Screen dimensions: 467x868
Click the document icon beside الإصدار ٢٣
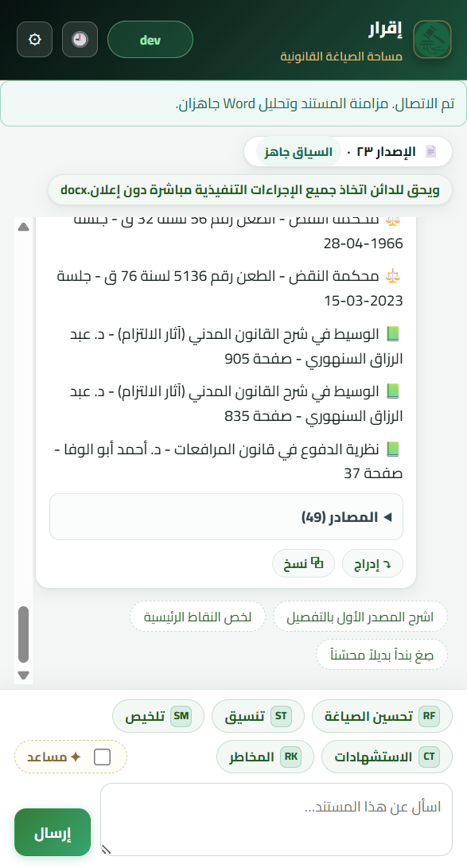(x=430, y=151)
